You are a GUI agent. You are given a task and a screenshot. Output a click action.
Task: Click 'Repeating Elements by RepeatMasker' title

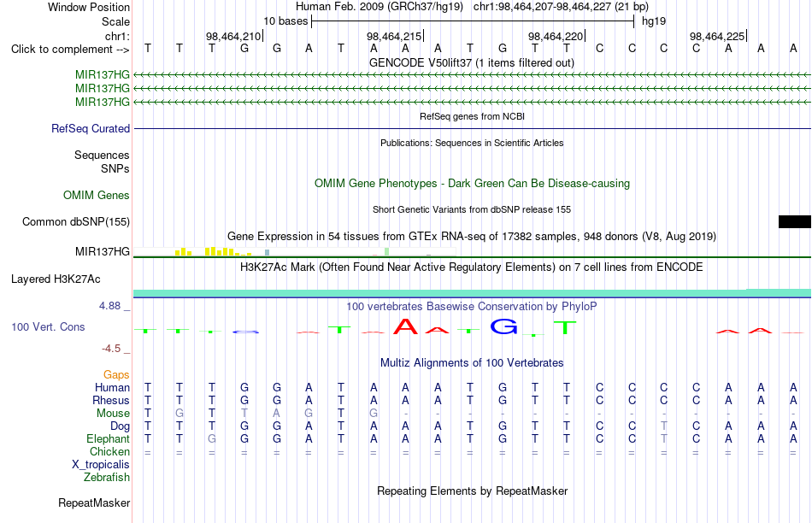tap(473, 491)
